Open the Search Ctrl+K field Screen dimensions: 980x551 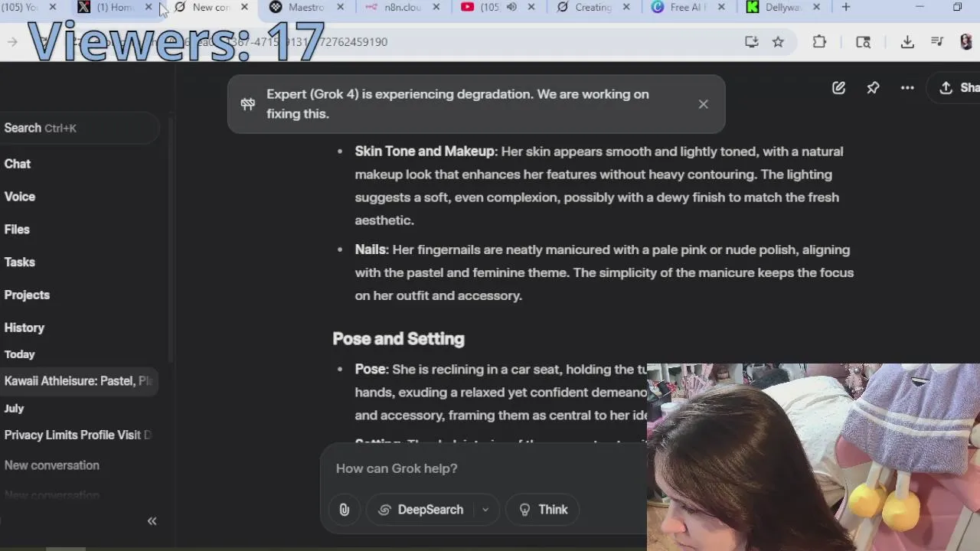click(x=78, y=128)
